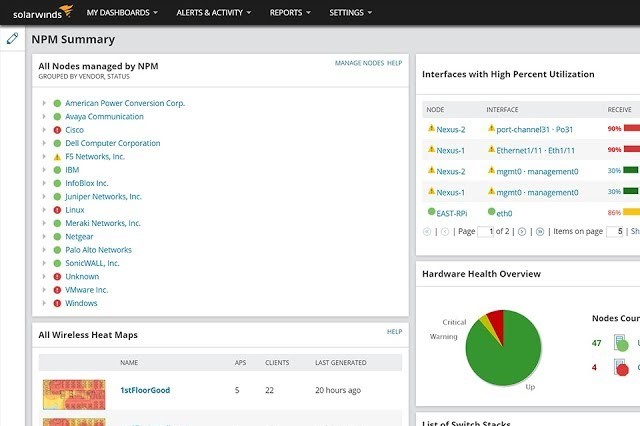Click green status icon for American Power Conversion Corp.
Screen dimensions: 640x426
(x=57, y=103)
